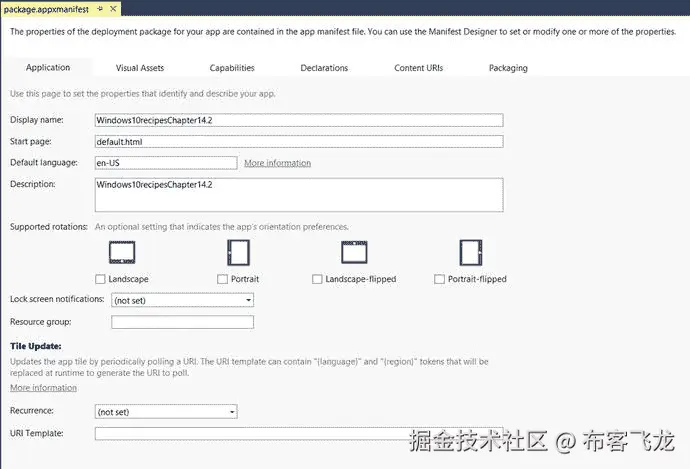Screen dimensions: 690x469
Task: Click into the Description text box
Action: click(299, 195)
